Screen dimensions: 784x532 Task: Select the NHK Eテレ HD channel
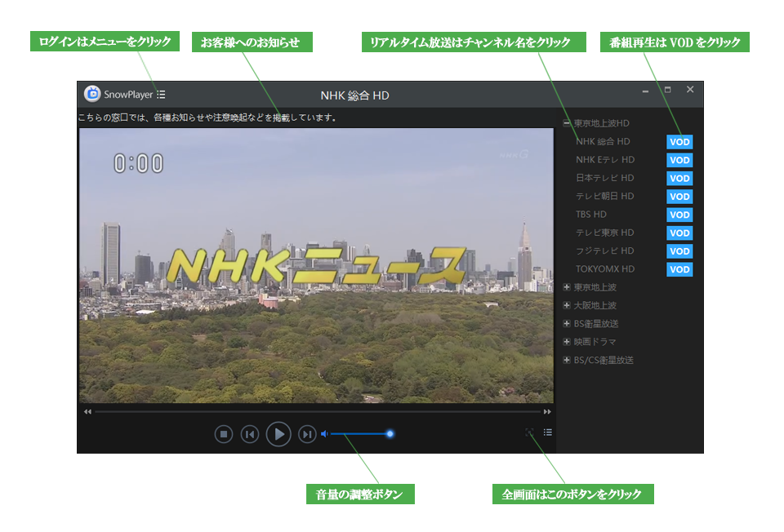pyautogui.click(x=605, y=160)
